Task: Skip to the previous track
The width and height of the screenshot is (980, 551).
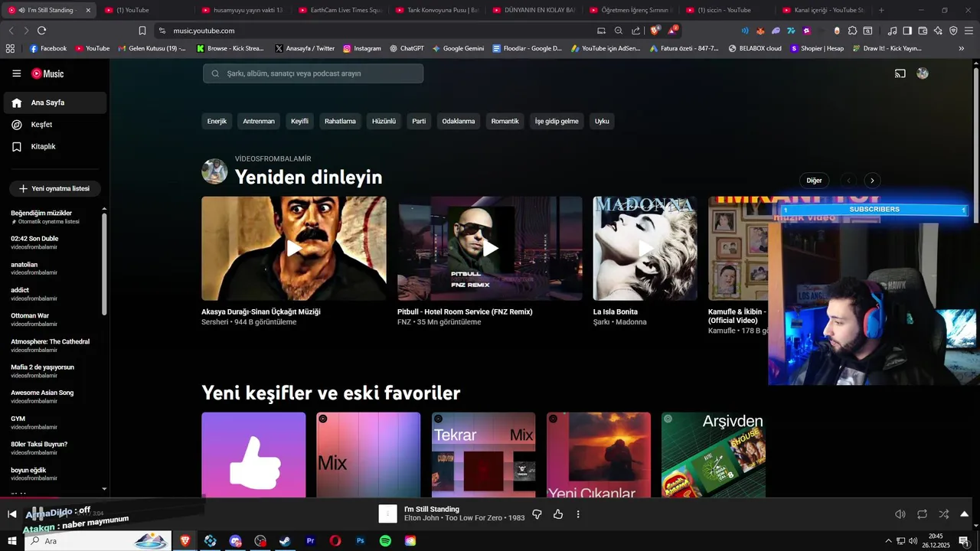Action: coord(11,514)
